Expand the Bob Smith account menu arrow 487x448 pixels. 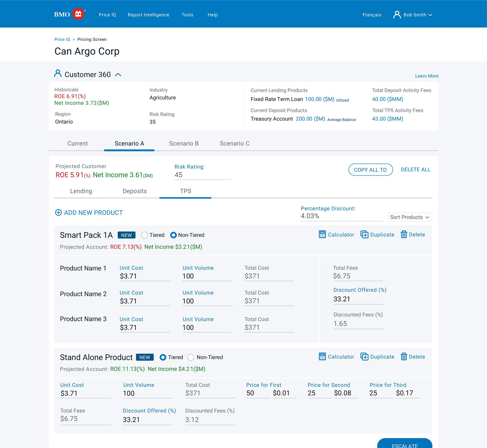431,15
